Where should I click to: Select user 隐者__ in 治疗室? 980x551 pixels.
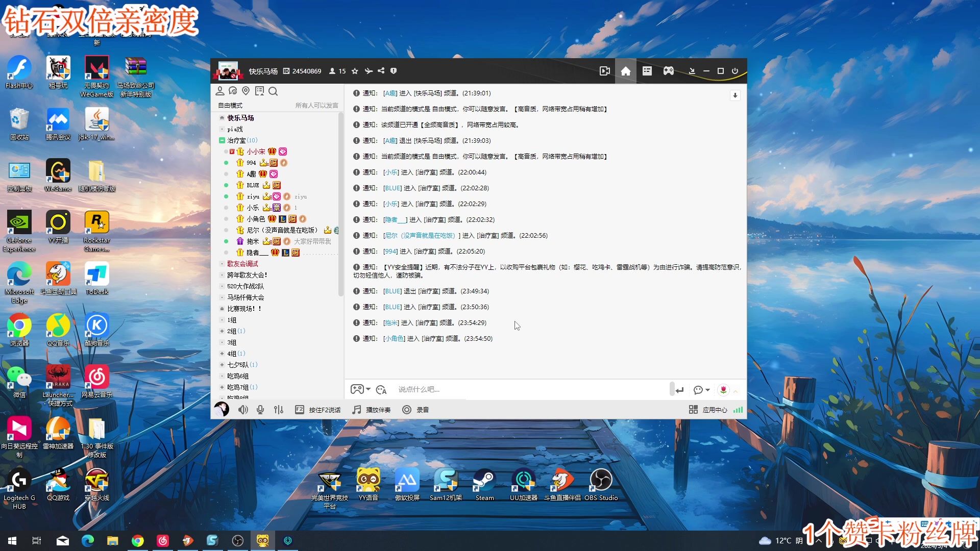point(257,253)
